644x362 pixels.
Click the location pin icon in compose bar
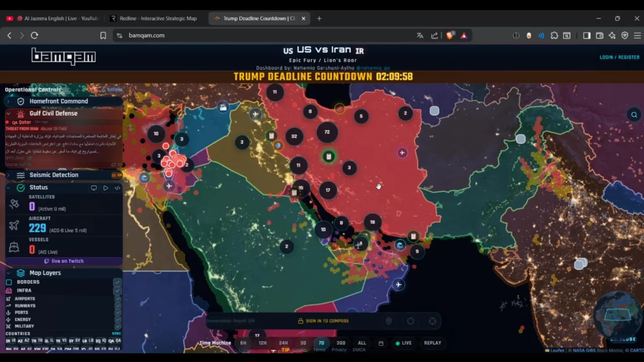click(388, 321)
